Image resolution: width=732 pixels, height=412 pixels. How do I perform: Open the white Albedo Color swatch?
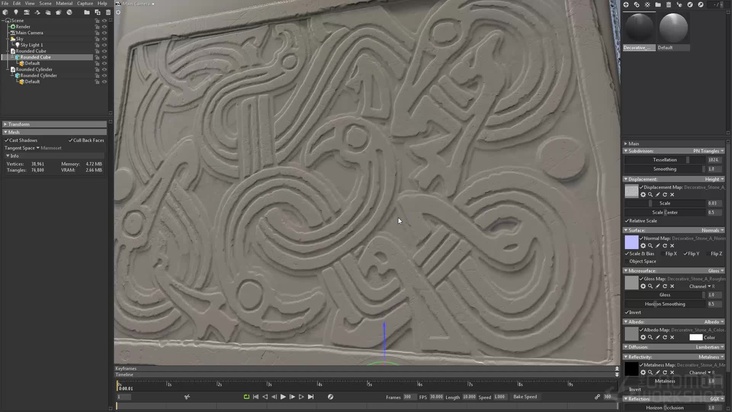pos(696,337)
